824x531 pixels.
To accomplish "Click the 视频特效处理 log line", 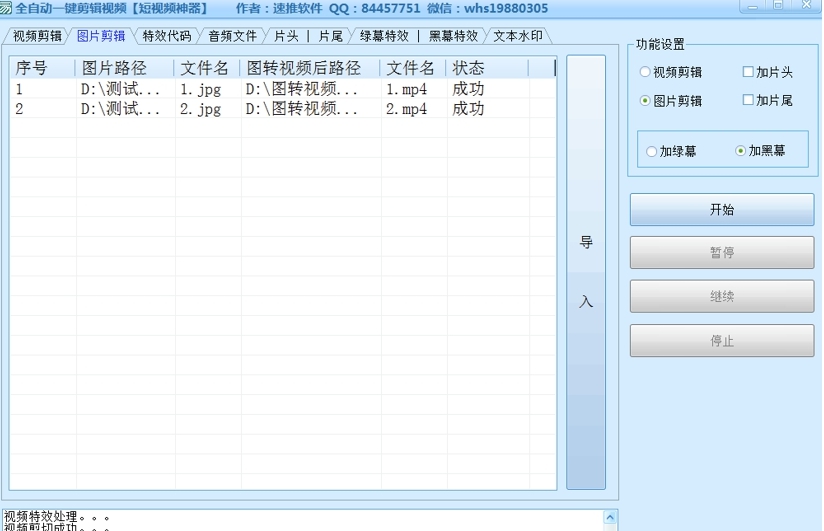I will click(x=57, y=516).
